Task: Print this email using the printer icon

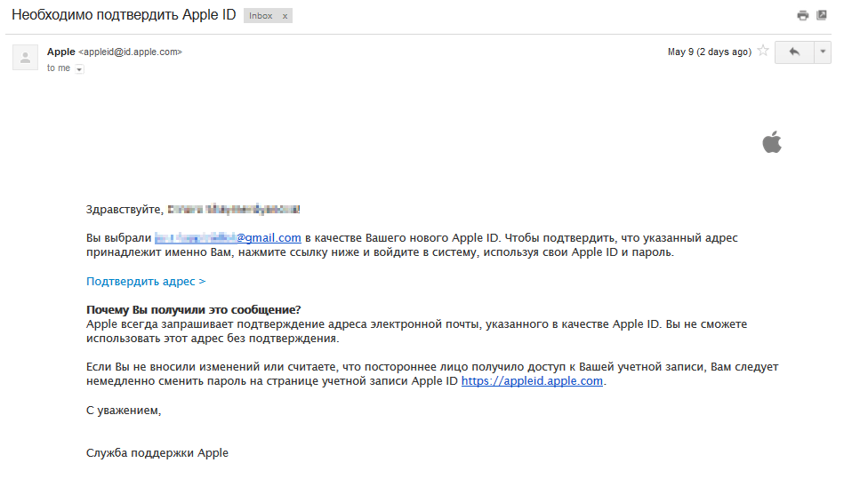Action: 803,16
